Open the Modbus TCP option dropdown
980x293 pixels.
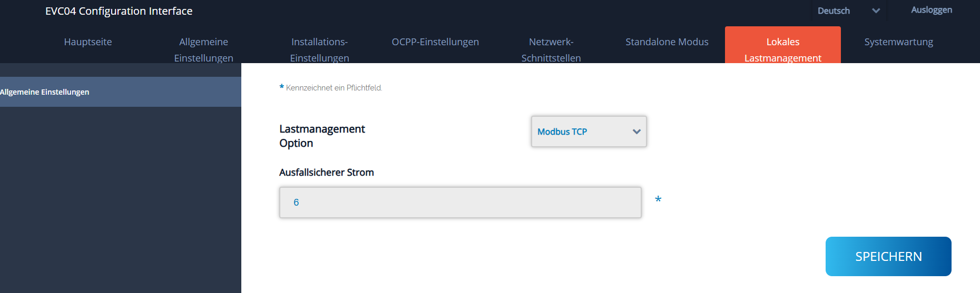pyautogui.click(x=589, y=132)
